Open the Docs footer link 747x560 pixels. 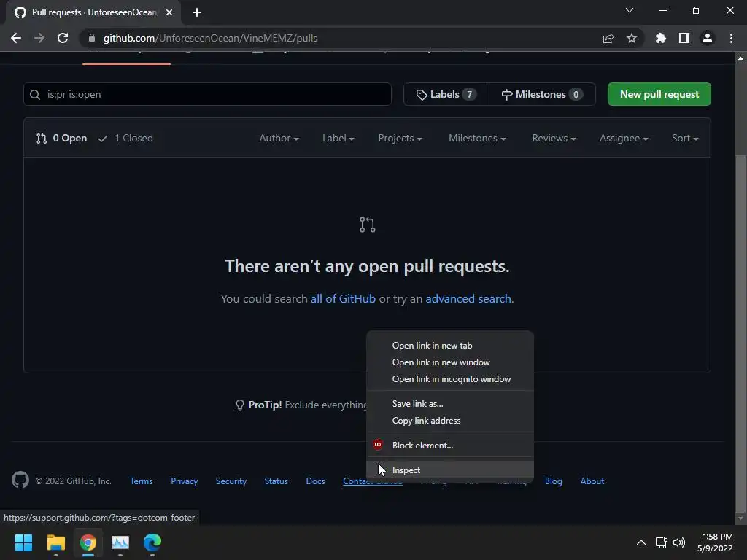(x=315, y=481)
